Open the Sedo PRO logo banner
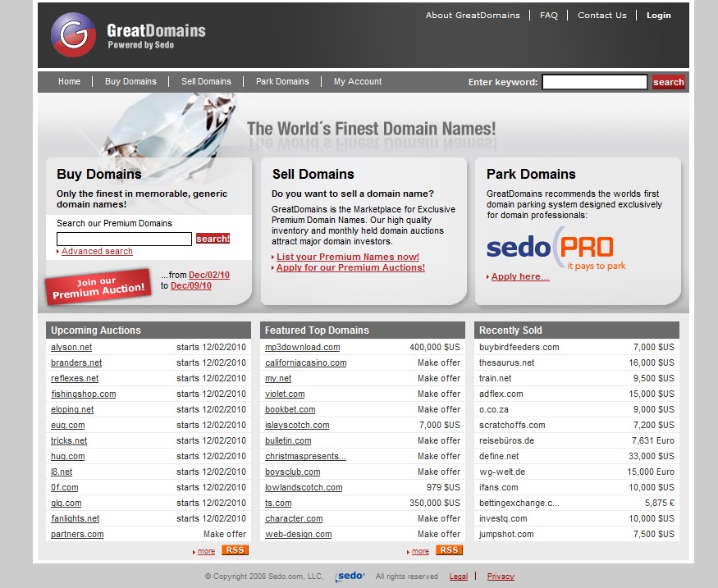 tap(556, 248)
